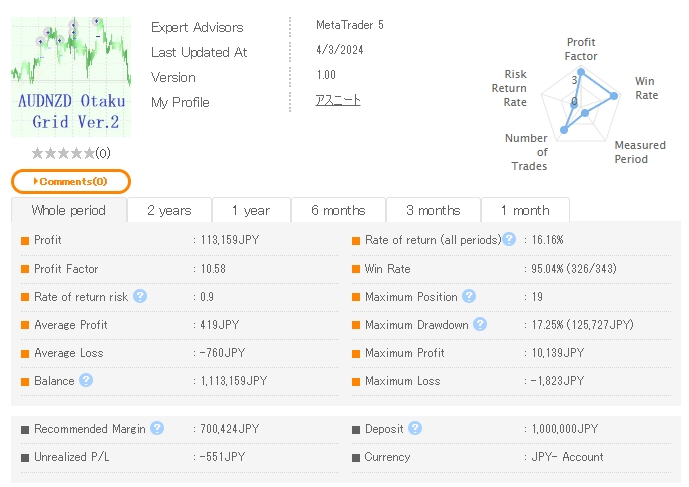The image size is (689, 487).
Task: Select the Whole period tab
Action: 69,210
